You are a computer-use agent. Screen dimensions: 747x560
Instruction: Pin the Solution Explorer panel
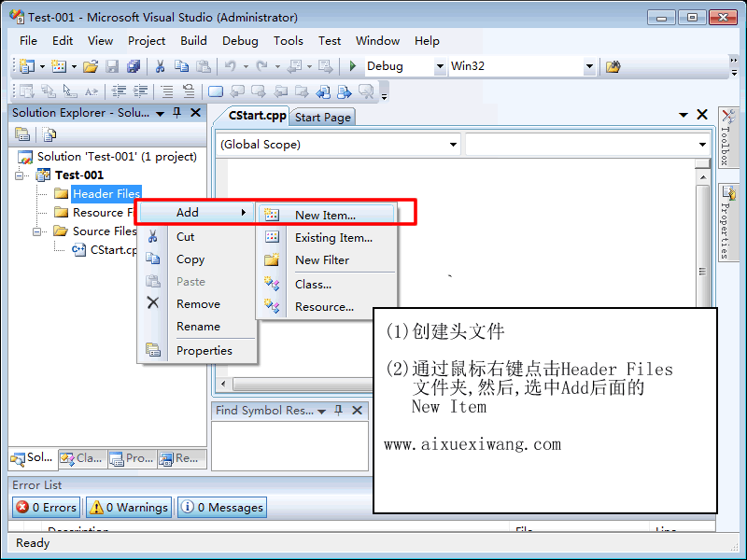click(177, 113)
